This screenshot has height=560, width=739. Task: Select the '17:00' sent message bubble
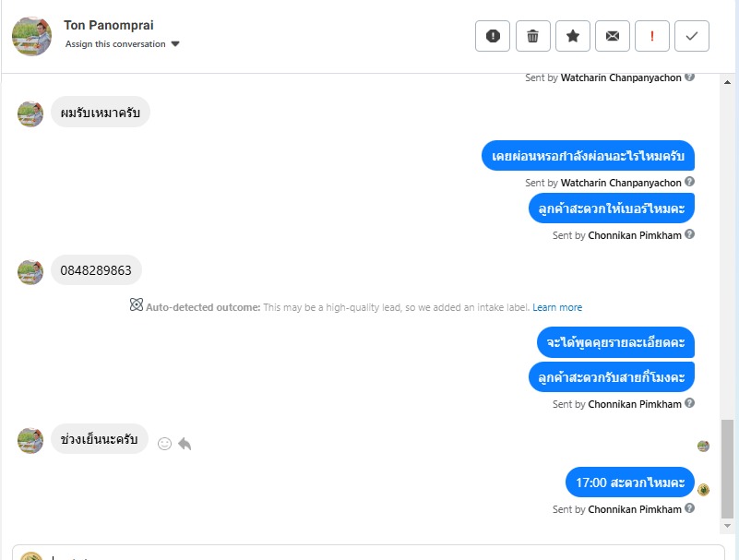pos(629,483)
